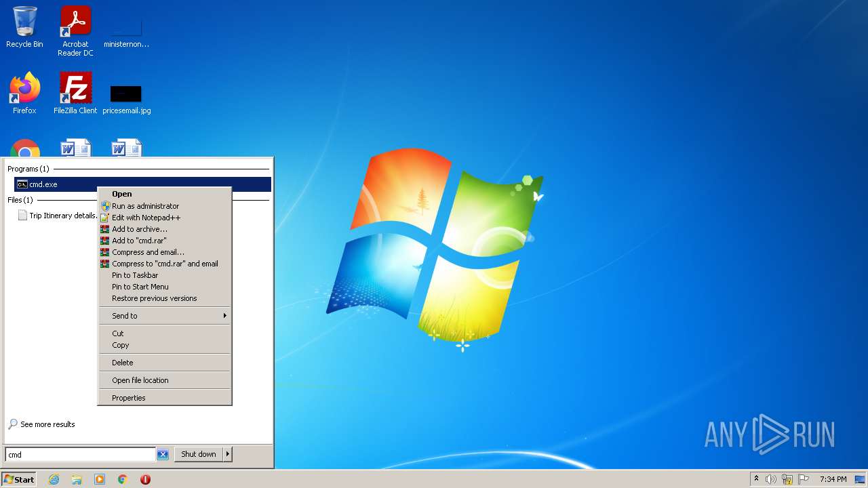
Task: Open Windows Explorer folder taskbar icon
Action: [77, 479]
